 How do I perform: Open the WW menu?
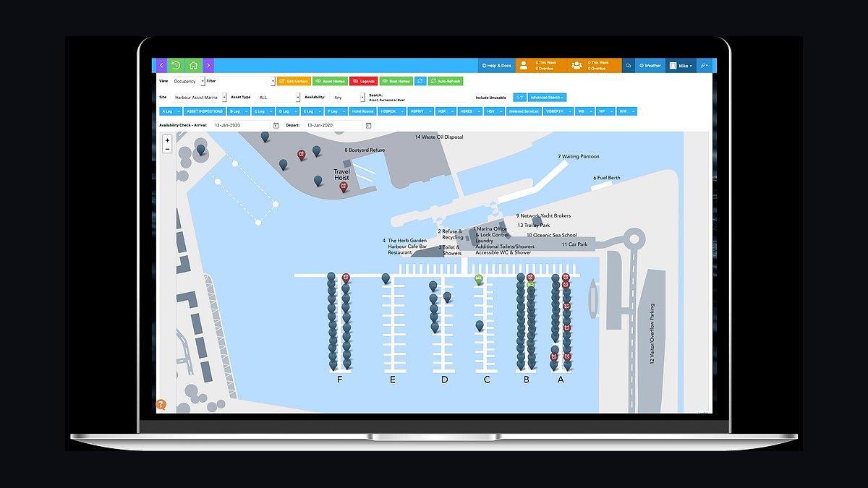click(x=626, y=111)
